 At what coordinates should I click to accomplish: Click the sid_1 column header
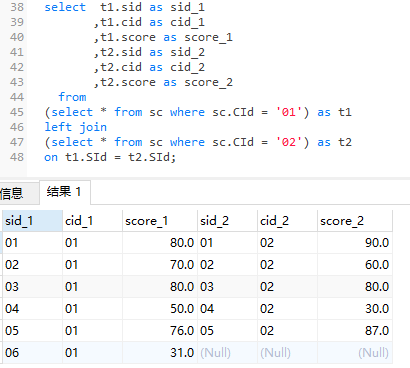click(33, 221)
